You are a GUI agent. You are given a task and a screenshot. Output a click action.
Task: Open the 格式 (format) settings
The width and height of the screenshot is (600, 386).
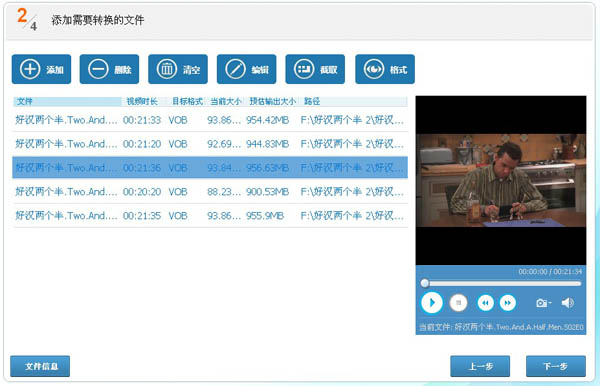(x=385, y=69)
